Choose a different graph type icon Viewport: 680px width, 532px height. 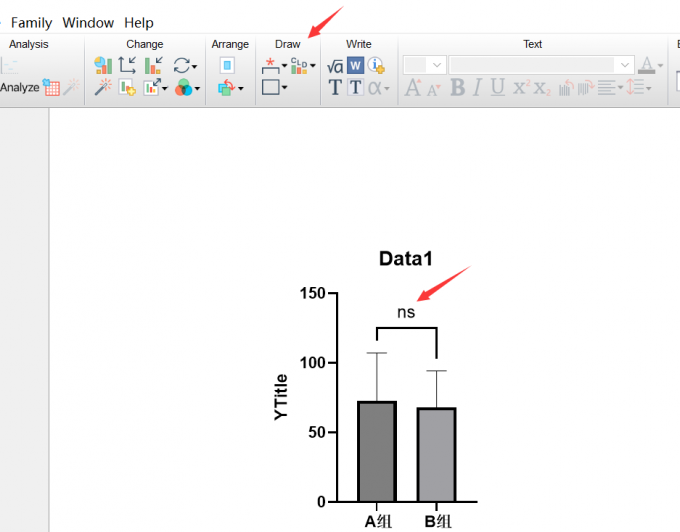point(103,65)
